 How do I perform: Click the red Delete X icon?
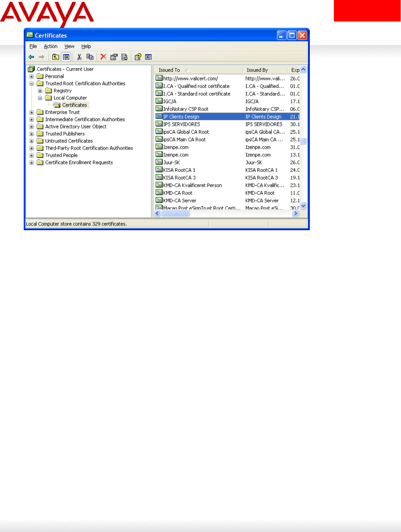[x=103, y=57]
